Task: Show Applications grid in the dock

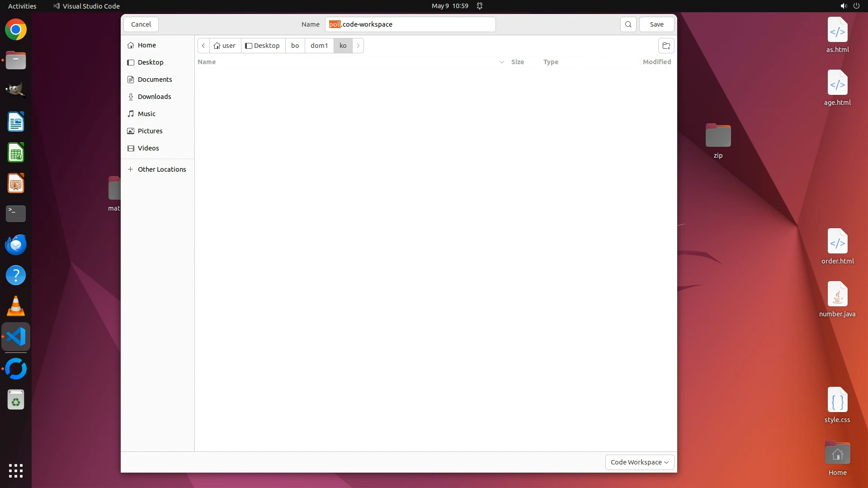Action: [16, 471]
